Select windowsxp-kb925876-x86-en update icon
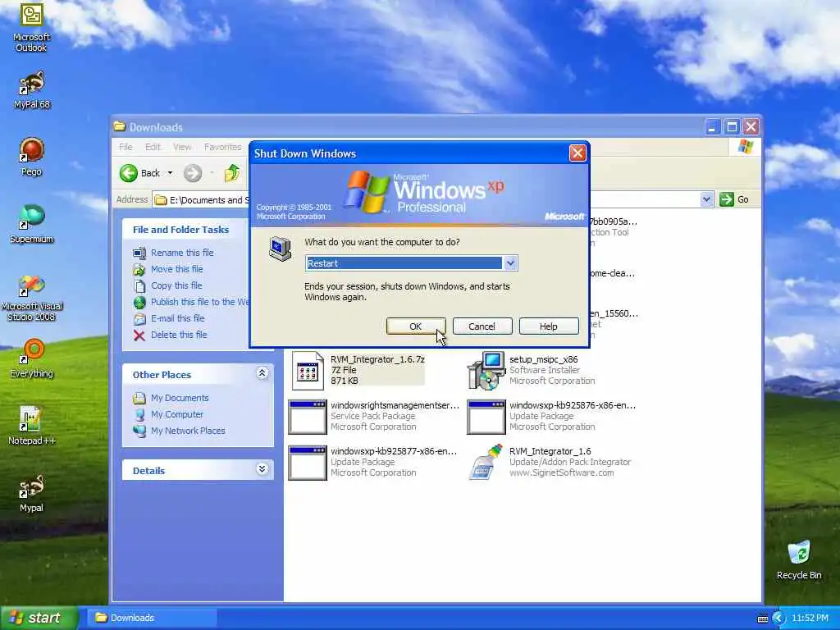Screen dimensions: 840x630 (x=486, y=416)
